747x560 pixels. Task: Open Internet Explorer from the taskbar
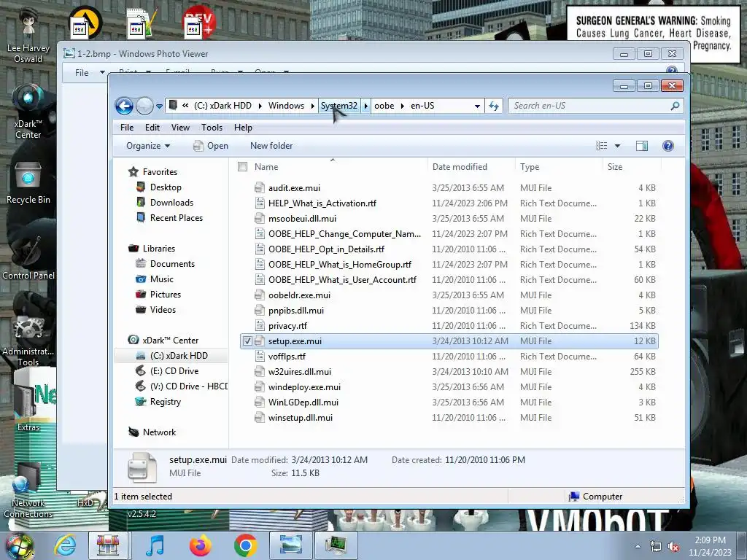[65, 545]
